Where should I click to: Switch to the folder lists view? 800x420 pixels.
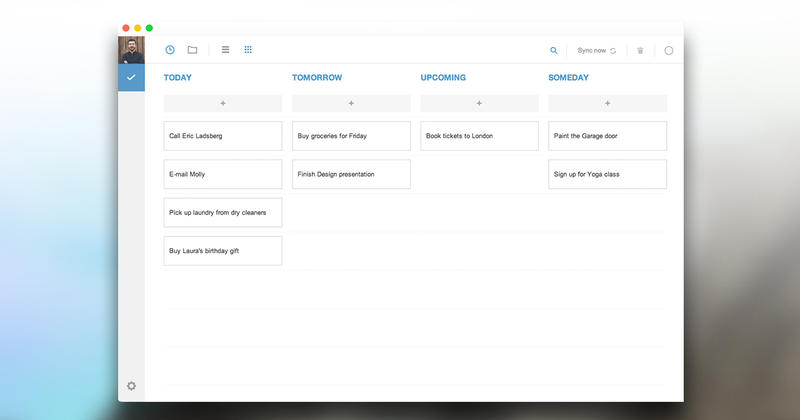click(192, 50)
